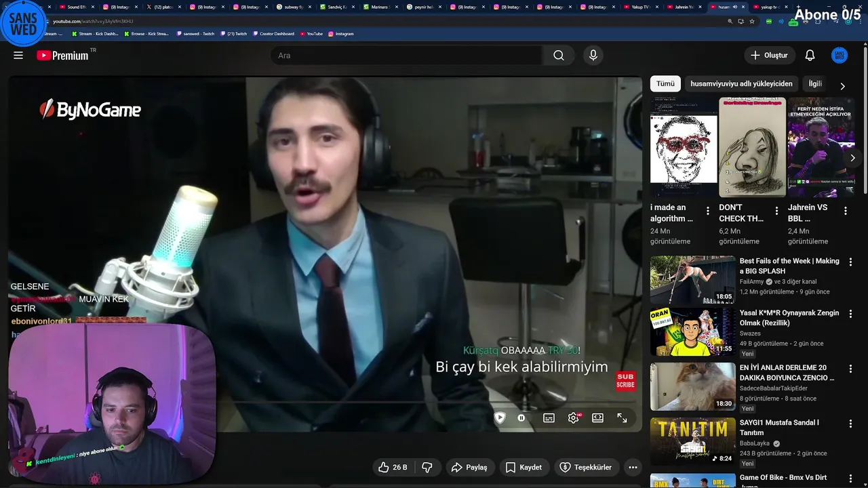Dislike the video
This screenshot has width=868, height=488.
click(427, 468)
